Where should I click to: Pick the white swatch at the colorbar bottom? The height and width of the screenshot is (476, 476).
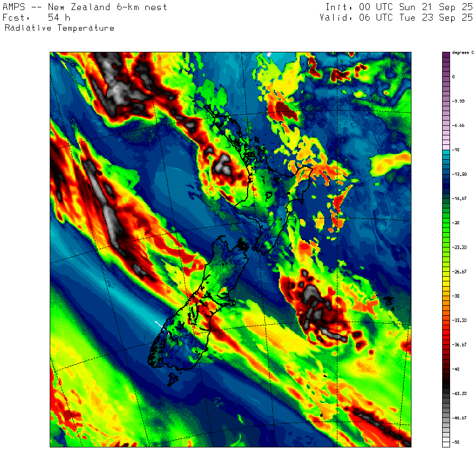[446, 445]
